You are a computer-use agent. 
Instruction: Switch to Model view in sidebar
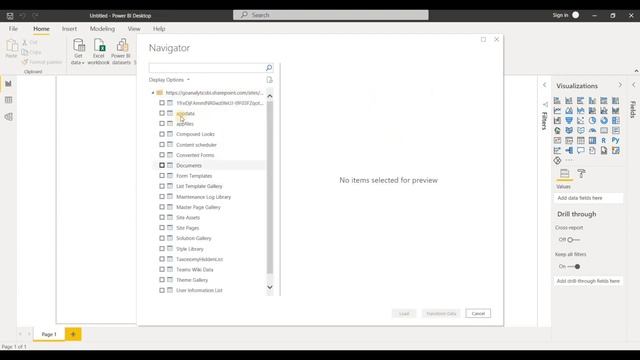point(9,117)
